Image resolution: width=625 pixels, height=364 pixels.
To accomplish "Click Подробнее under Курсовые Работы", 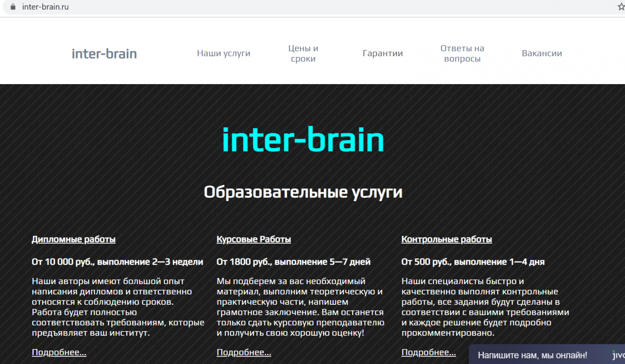I will pyautogui.click(x=244, y=352).
